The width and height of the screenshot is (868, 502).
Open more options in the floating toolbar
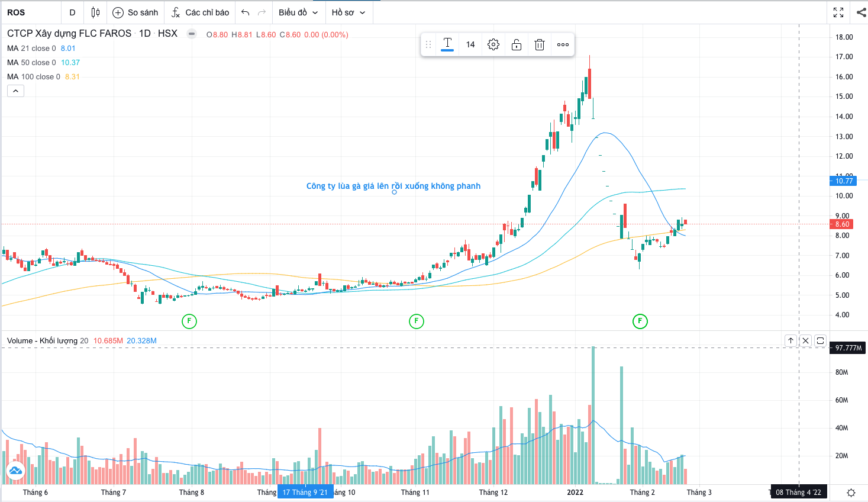[x=563, y=44]
